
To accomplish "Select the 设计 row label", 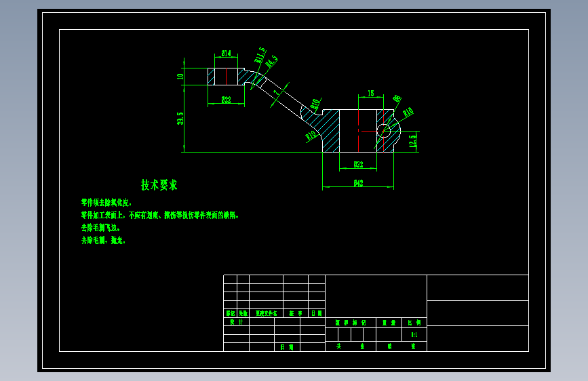I will click(x=236, y=322).
